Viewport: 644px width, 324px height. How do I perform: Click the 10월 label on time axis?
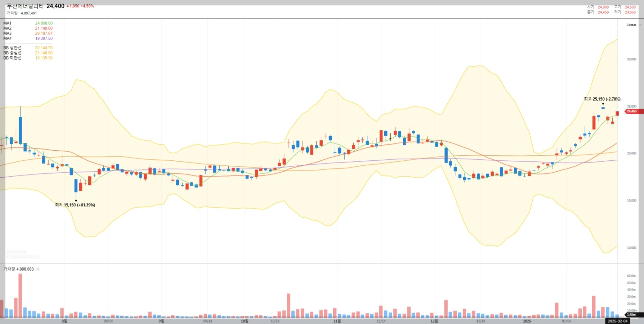point(245,321)
